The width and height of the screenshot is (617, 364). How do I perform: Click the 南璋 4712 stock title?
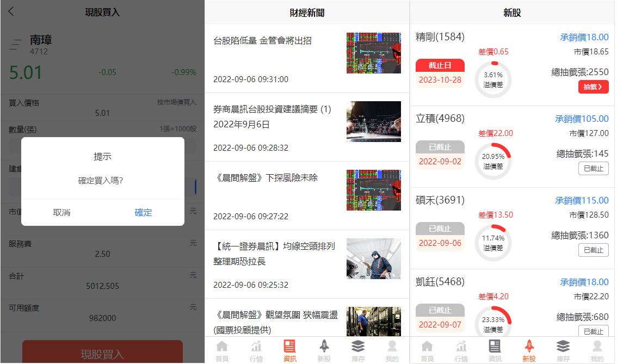click(x=41, y=45)
